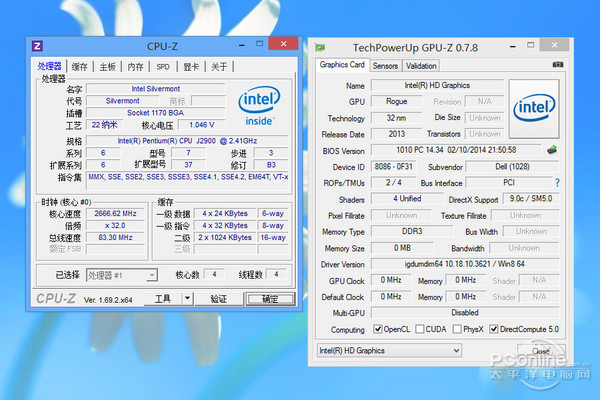
Task: Switch to the 主板 tab
Action: point(108,67)
